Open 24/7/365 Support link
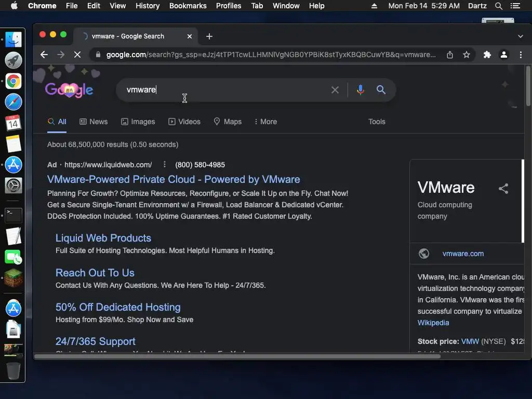Screen dimensions: 532x399 pyautogui.click(x=96, y=341)
